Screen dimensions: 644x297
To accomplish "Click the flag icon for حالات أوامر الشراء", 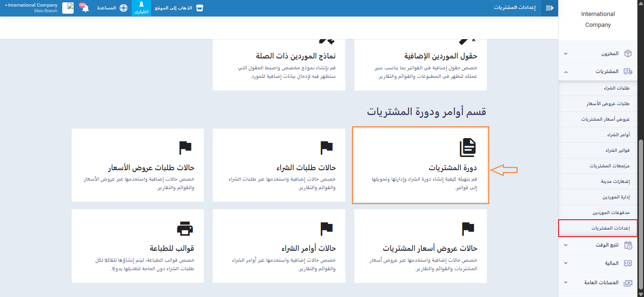I will click(x=326, y=229).
